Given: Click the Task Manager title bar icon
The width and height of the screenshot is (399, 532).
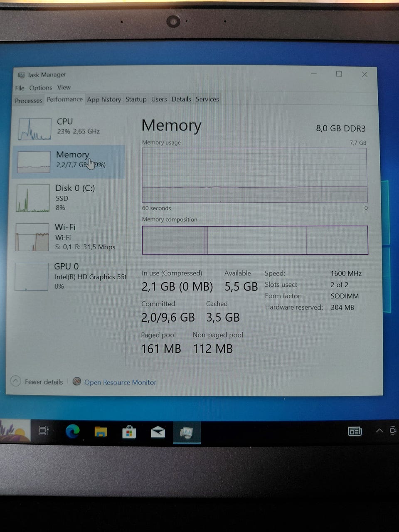Looking at the screenshot, I should click(x=21, y=75).
